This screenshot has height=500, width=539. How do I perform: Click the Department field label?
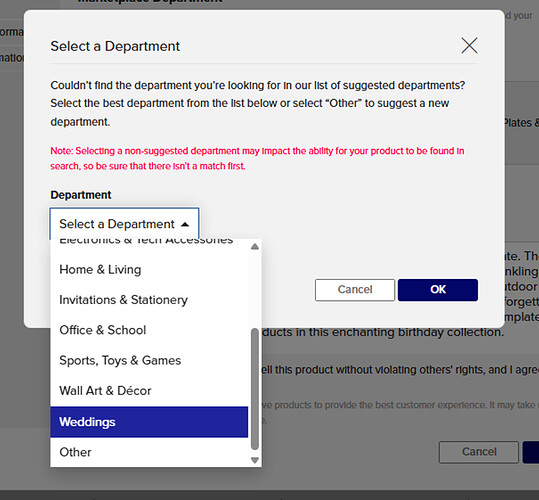[81, 195]
